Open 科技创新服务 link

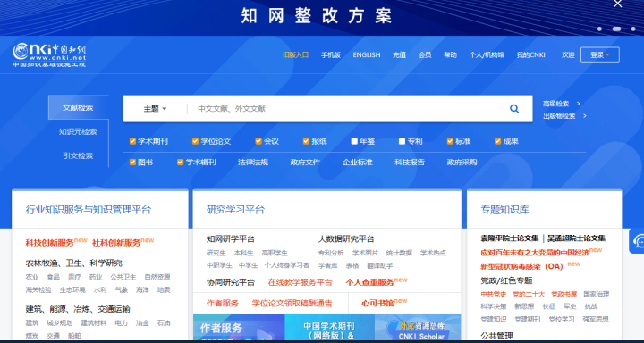pos(50,242)
